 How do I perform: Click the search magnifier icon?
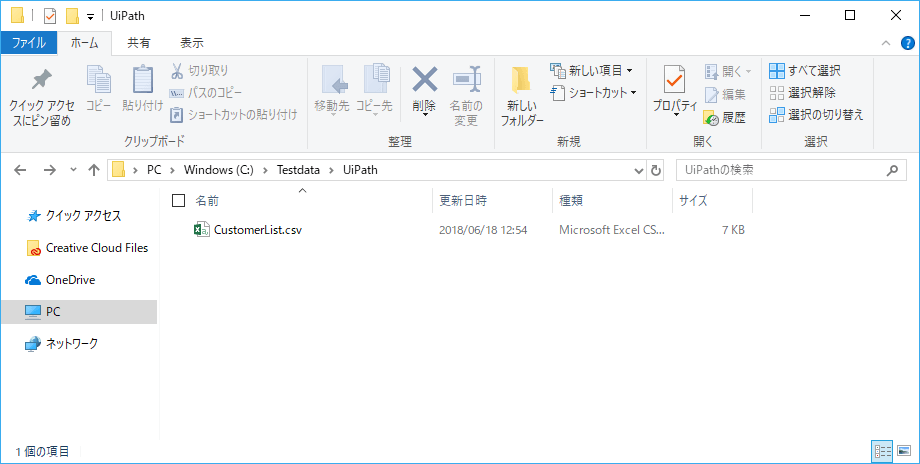coord(892,171)
